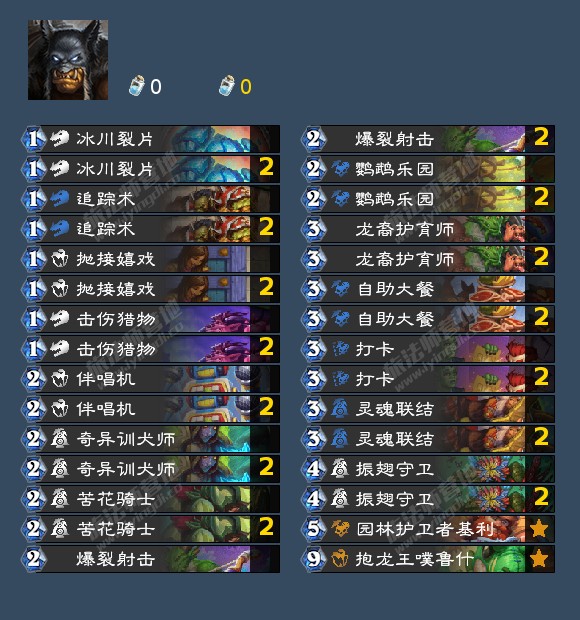
Task: Select the 伴唱机 card marked 2
Action: [x=151, y=409]
